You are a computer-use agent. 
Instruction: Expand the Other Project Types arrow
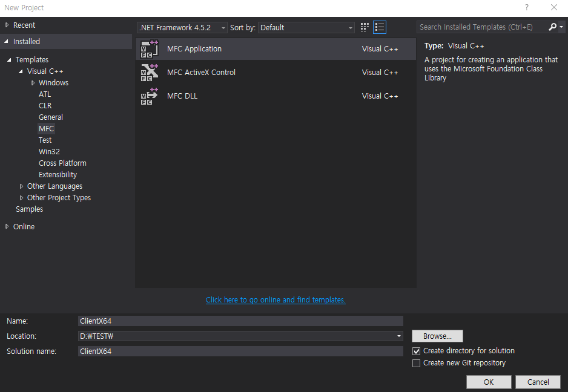21,198
